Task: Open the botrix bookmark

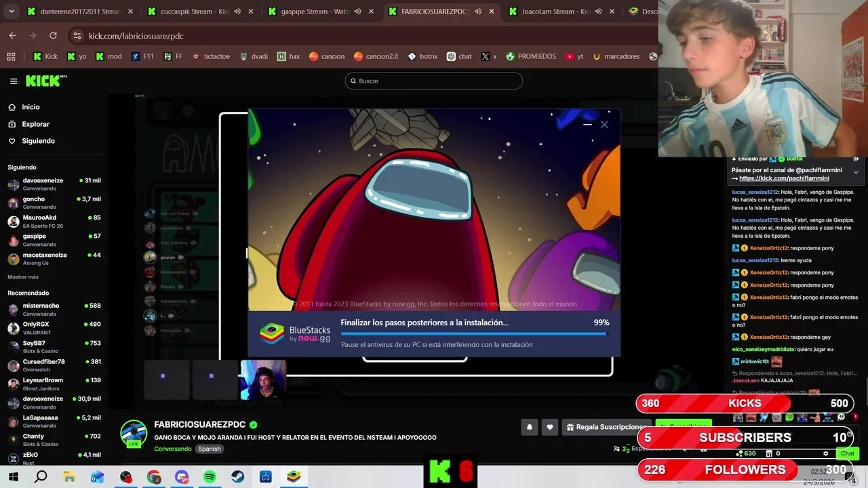Action: click(x=422, y=56)
